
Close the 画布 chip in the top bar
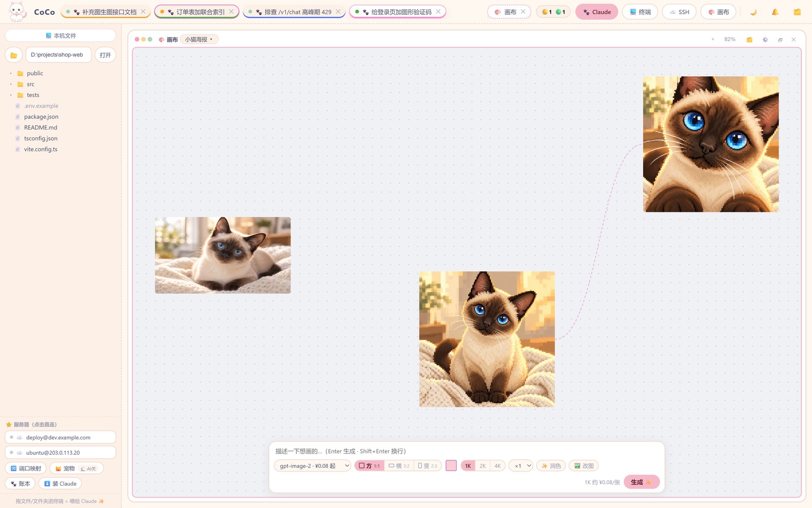523,12
